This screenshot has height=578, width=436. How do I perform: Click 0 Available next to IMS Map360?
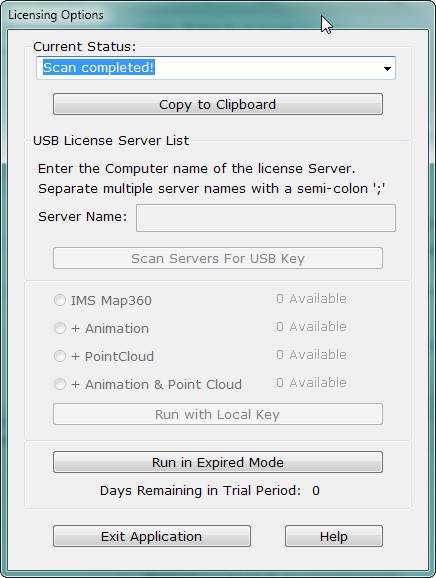click(x=311, y=299)
